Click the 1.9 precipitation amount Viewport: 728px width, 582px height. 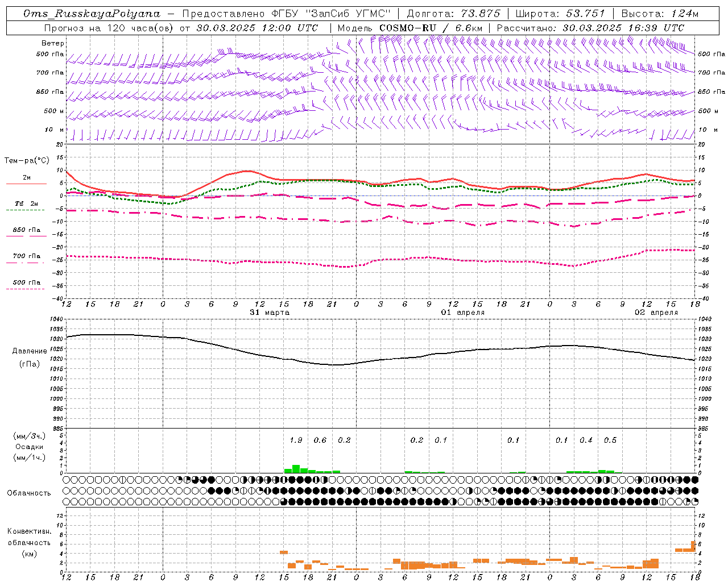point(296,440)
